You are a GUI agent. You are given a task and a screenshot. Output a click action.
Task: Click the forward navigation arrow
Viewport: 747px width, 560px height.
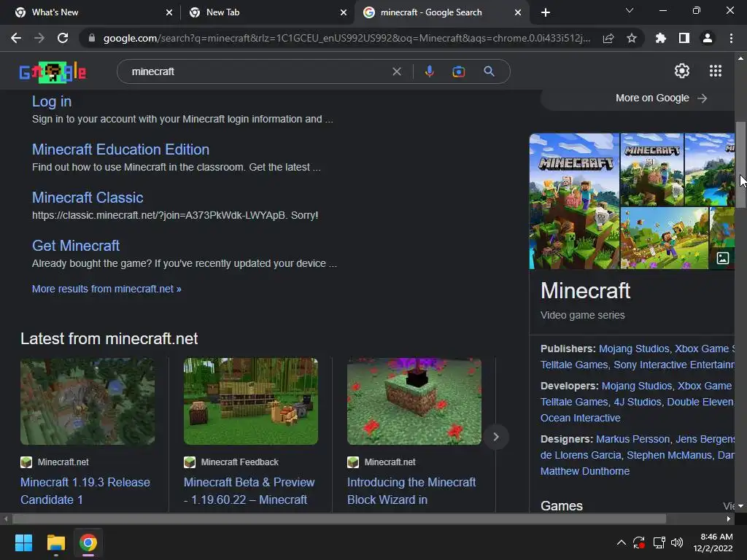tap(39, 38)
